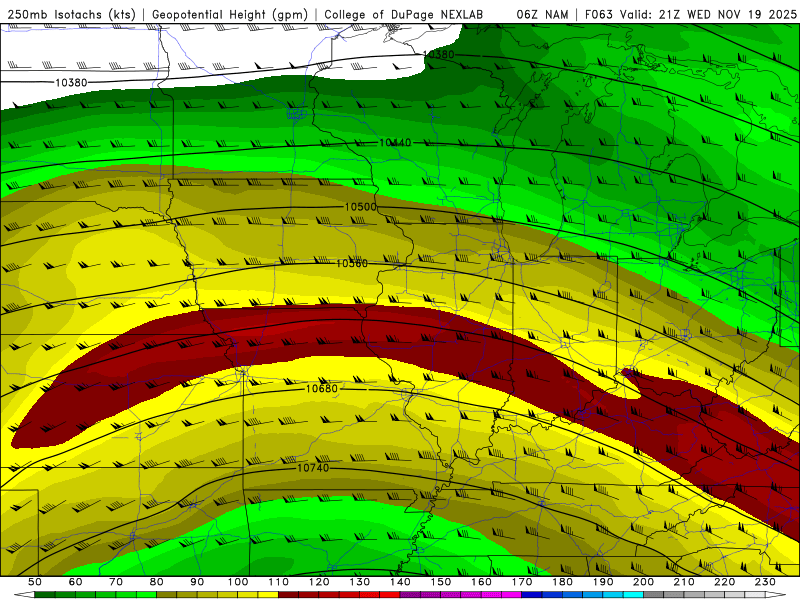Click the 10560 height contour label
800x600 pixels.
click(x=352, y=263)
